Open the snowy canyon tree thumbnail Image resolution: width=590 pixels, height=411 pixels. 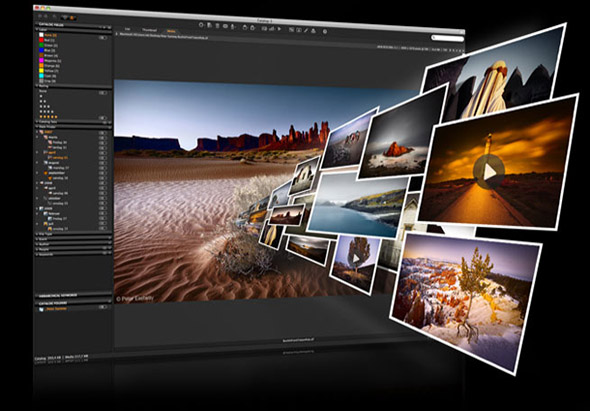pos(465,301)
